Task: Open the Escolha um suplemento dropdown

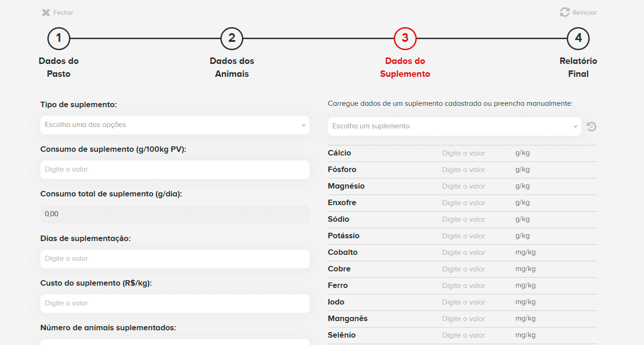Action: pos(454,126)
